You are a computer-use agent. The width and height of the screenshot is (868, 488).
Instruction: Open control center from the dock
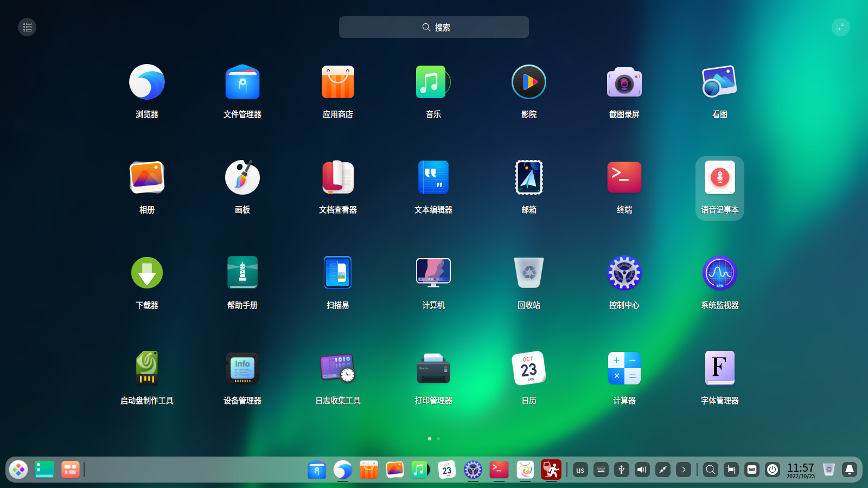tap(473, 470)
